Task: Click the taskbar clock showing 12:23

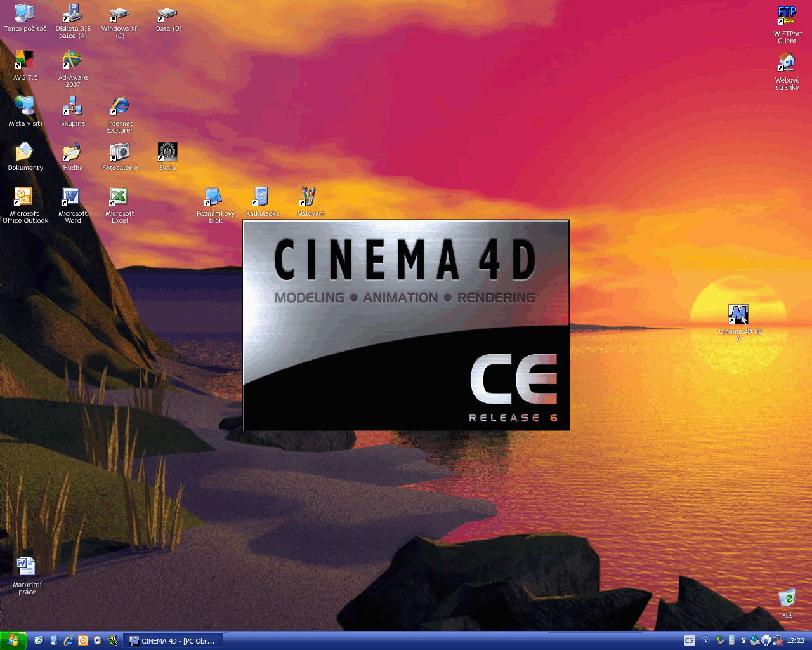Action: click(796, 640)
